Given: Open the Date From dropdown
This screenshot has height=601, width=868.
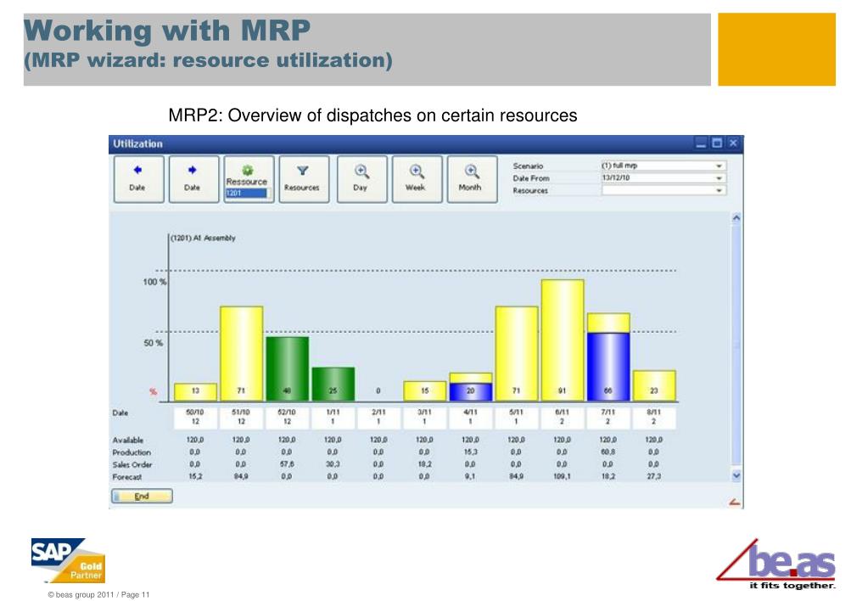Looking at the screenshot, I should tap(720, 178).
